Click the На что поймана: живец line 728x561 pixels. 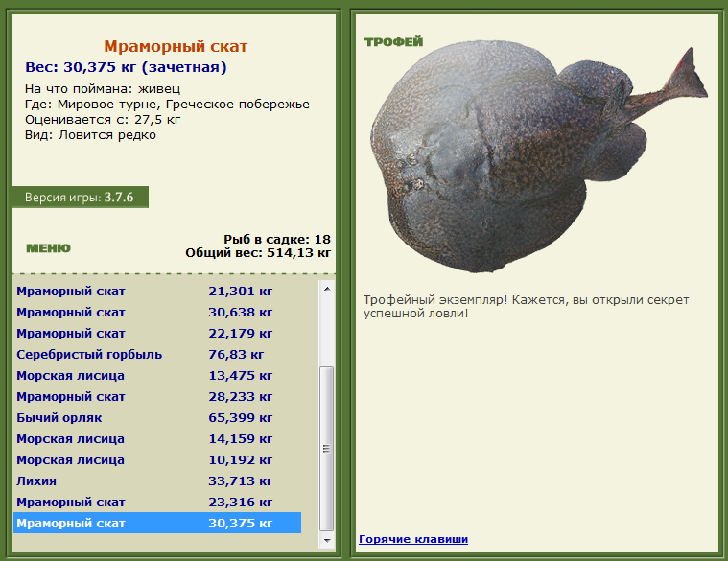click(103, 88)
